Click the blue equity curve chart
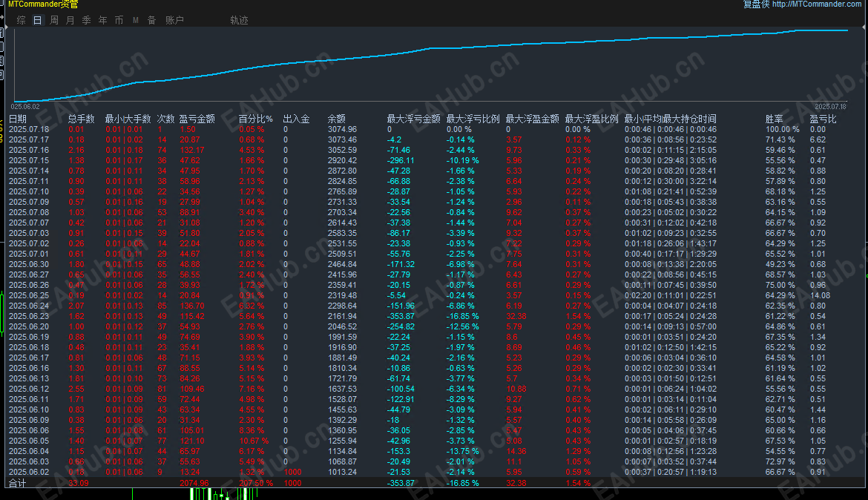 point(431,65)
